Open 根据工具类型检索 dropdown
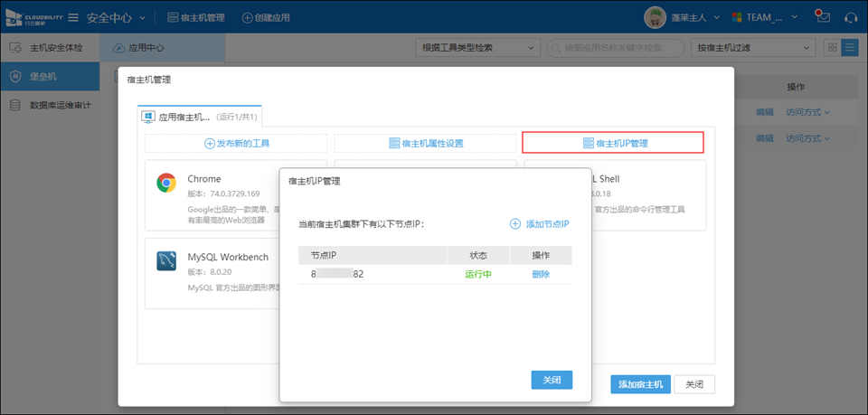The width and height of the screenshot is (868, 415). coord(476,48)
